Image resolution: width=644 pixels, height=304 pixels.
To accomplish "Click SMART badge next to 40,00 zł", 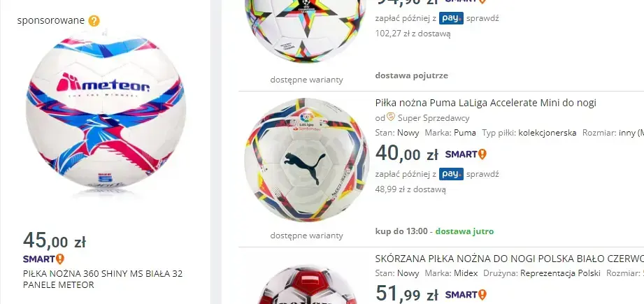I will click(x=466, y=154).
